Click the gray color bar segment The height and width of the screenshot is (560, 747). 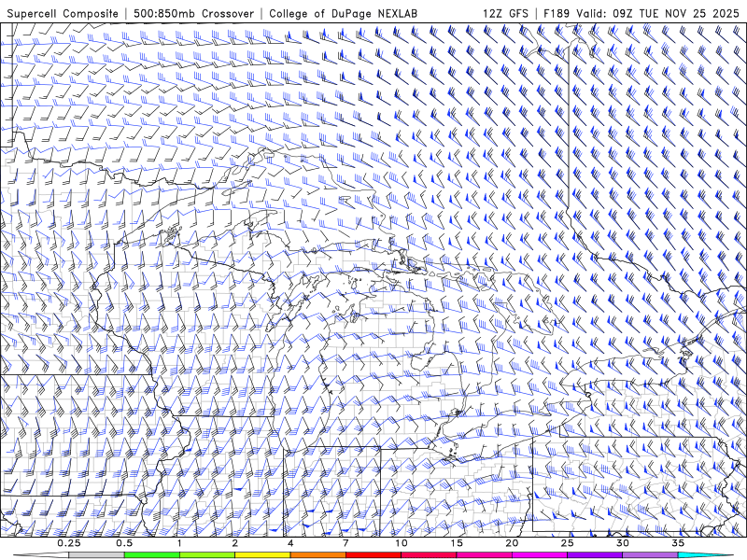tap(96, 555)
